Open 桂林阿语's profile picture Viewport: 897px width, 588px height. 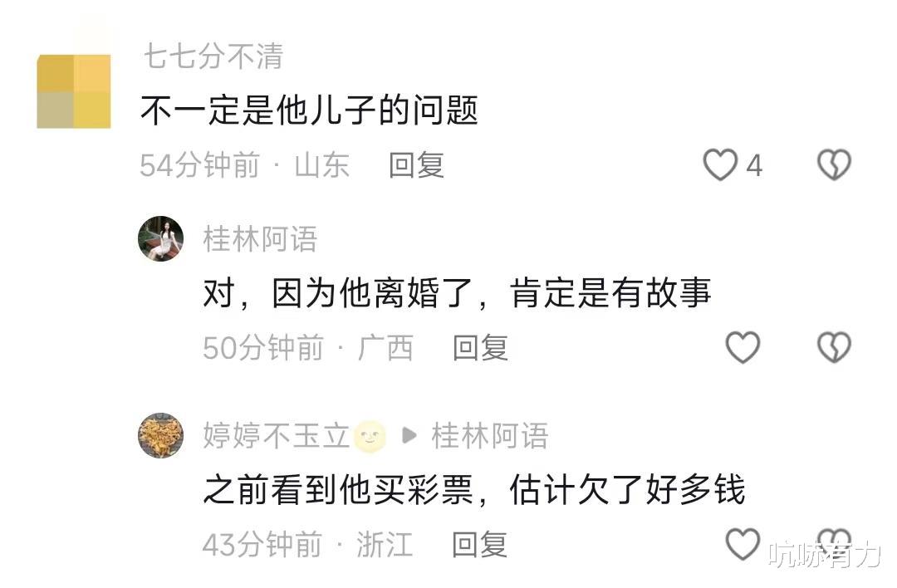point(161,238)
